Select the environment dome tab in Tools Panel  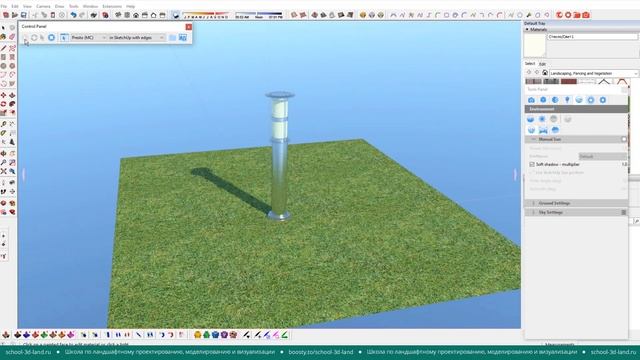pyautogui.click(x=579, y=100)
